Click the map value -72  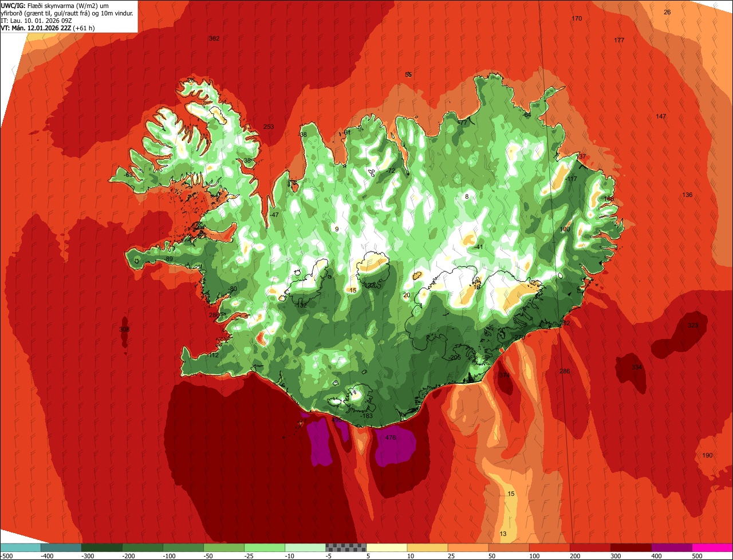391,171
